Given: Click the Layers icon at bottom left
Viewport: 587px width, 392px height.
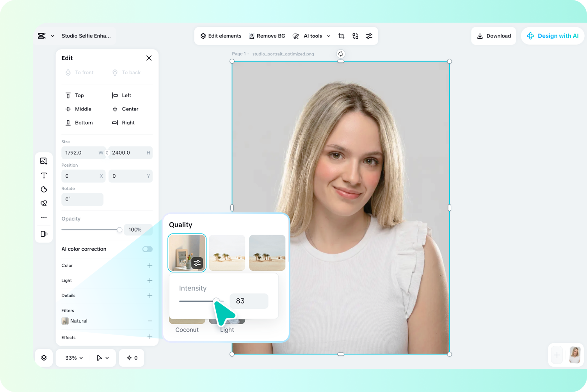Looking at the screenshot, I should (x=44, y=357).
